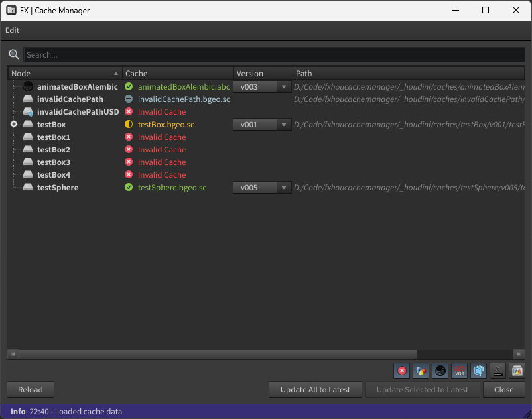This screenshot has height=419, width=532.
Task: Click the animatedBoxAlembic node icon
Action: point(28,87)
